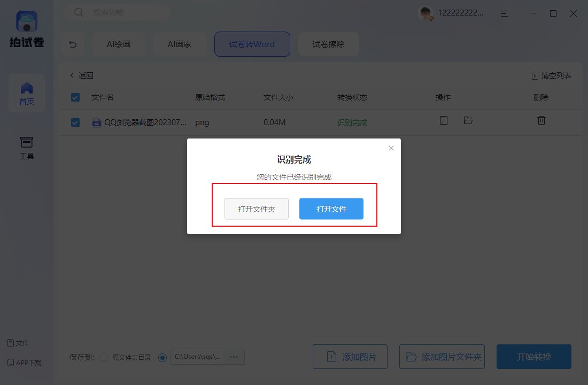Click the back/undo arrow beside AI绘画
588x385 pixels.
click(73, 44)
